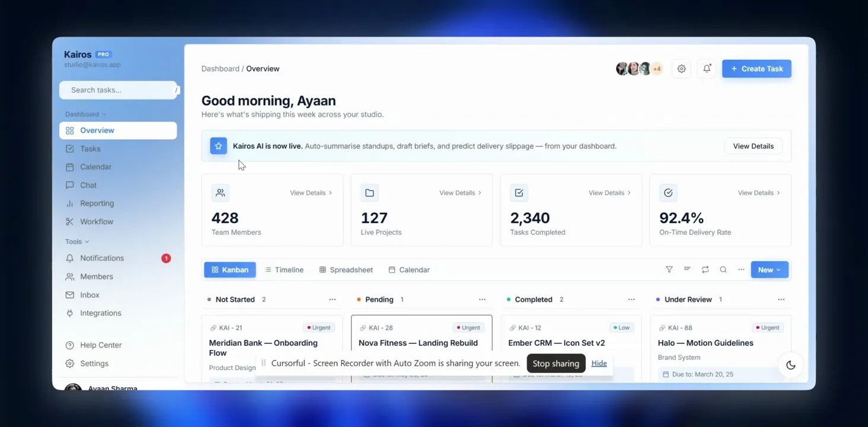Switch to the Kanban view tab
Image resolution: width=868 pixels, height=427 pixels.
(230, 270)
